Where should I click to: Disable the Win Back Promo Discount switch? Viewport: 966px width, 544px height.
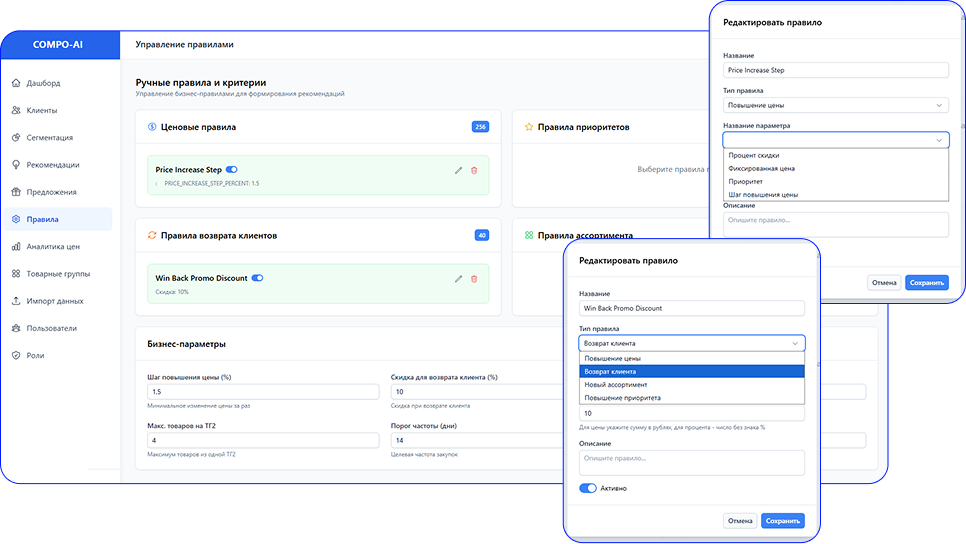point(257,278)
